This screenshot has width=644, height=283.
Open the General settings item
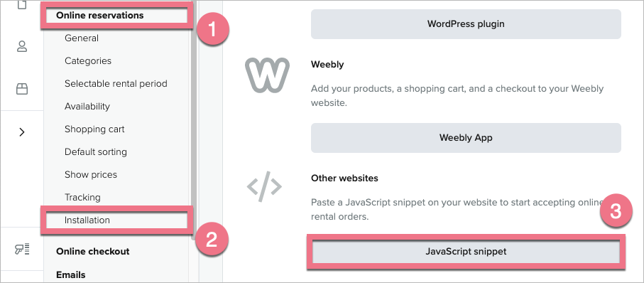[x=82, y=38]
